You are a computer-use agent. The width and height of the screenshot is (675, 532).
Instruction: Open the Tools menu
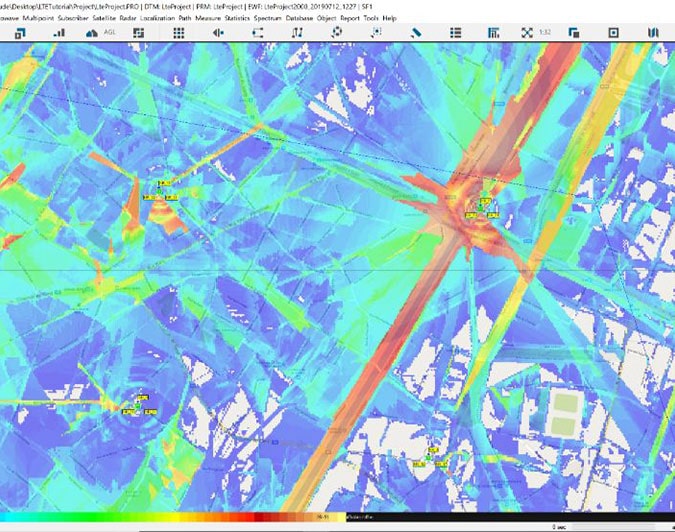370,18
